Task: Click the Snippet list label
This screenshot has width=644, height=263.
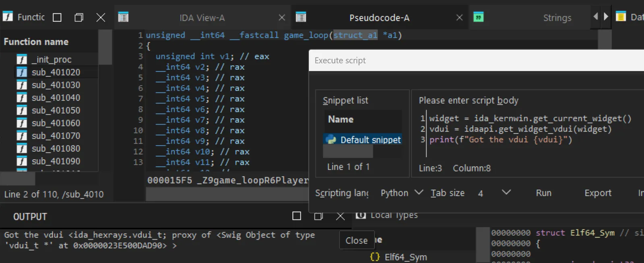Action: (x=346, y=100)
